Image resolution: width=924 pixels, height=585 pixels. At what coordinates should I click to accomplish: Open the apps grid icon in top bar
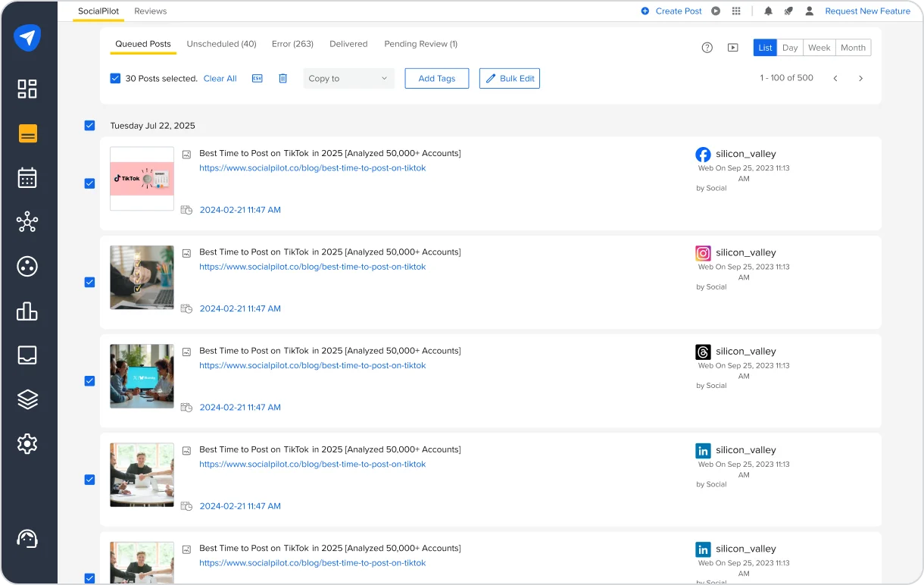point(736,11)
